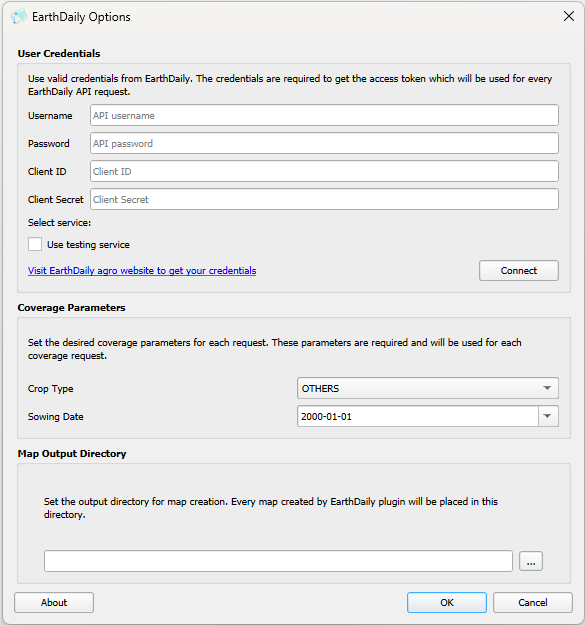The width and height of the screenshot is (585, 626).
Task: Click the Sowing Date label
Action: 56,417
